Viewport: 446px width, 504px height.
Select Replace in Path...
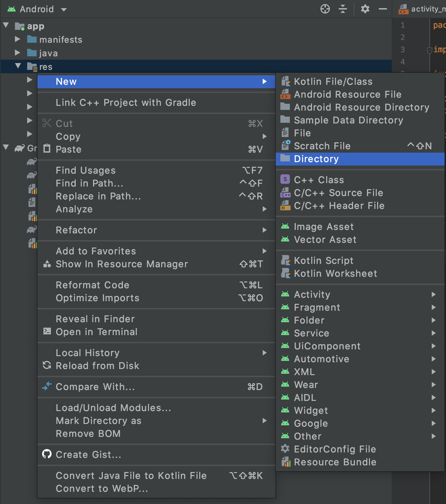point(156,196)
